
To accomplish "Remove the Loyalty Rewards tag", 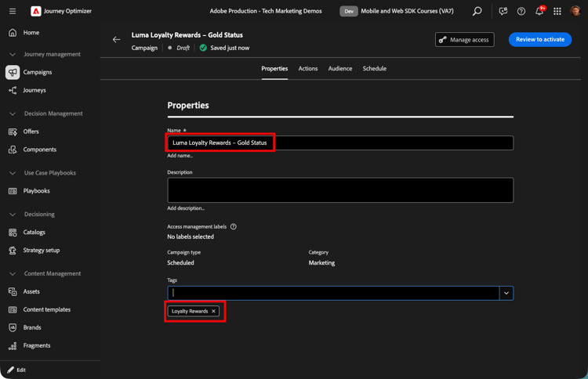I will pos(213,311).
